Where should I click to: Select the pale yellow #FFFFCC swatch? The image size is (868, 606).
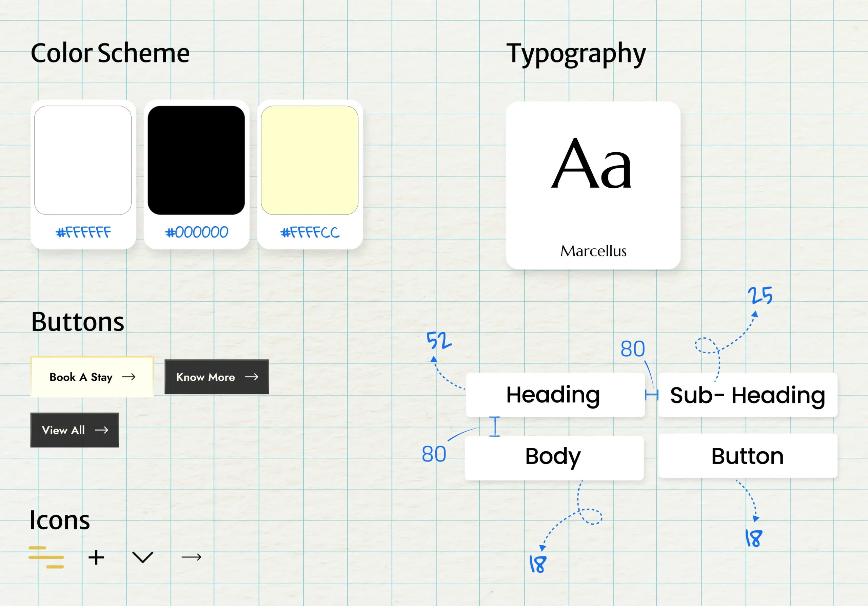[310, 160]
